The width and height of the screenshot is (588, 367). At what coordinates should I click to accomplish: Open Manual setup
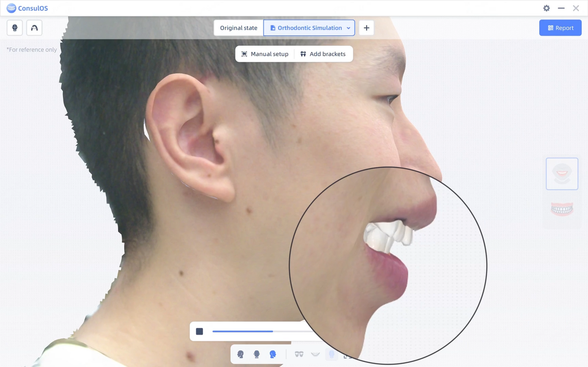pos(265,54)
